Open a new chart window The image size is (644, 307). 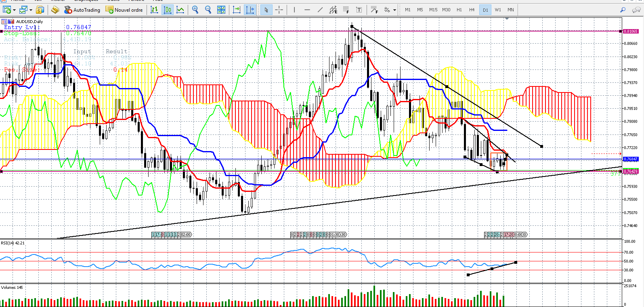tap(7, 10)
